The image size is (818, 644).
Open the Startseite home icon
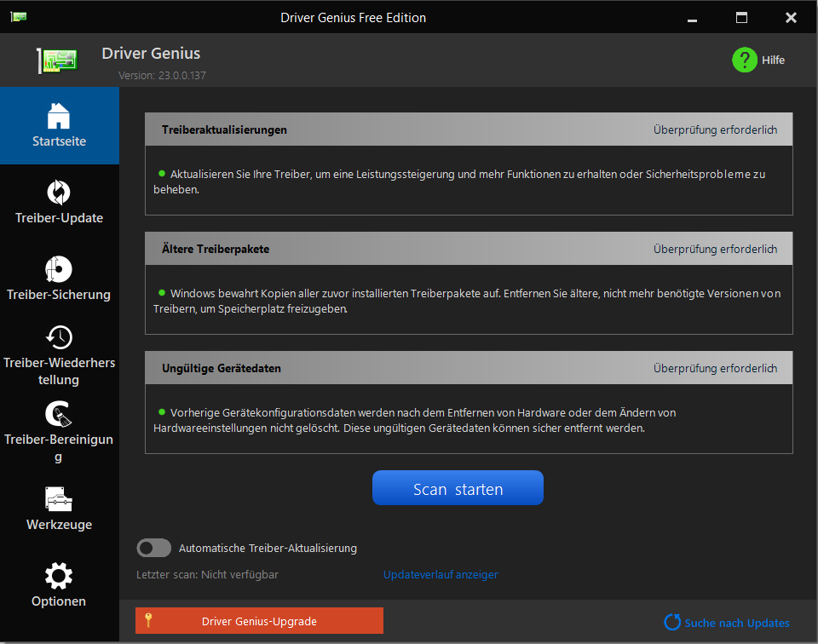tap(59, 115)
